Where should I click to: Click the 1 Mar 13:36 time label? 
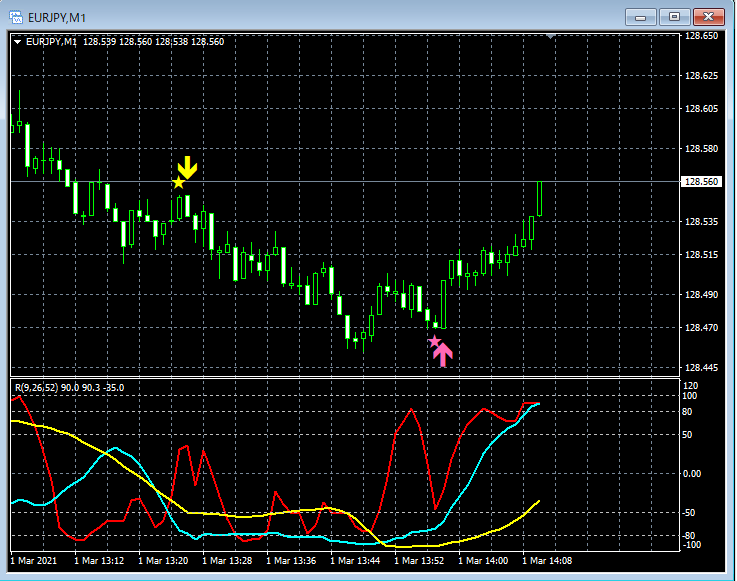(x=291, y=561)
